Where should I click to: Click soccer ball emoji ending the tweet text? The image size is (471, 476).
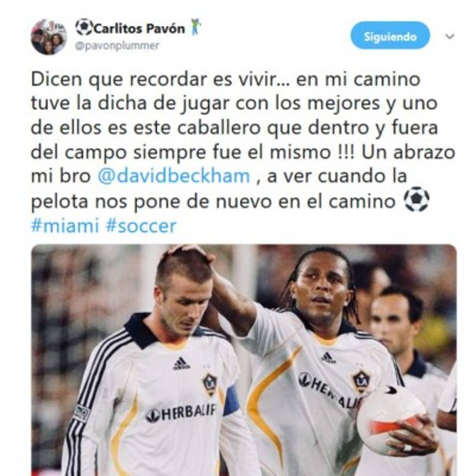click(x=417, y=200)
